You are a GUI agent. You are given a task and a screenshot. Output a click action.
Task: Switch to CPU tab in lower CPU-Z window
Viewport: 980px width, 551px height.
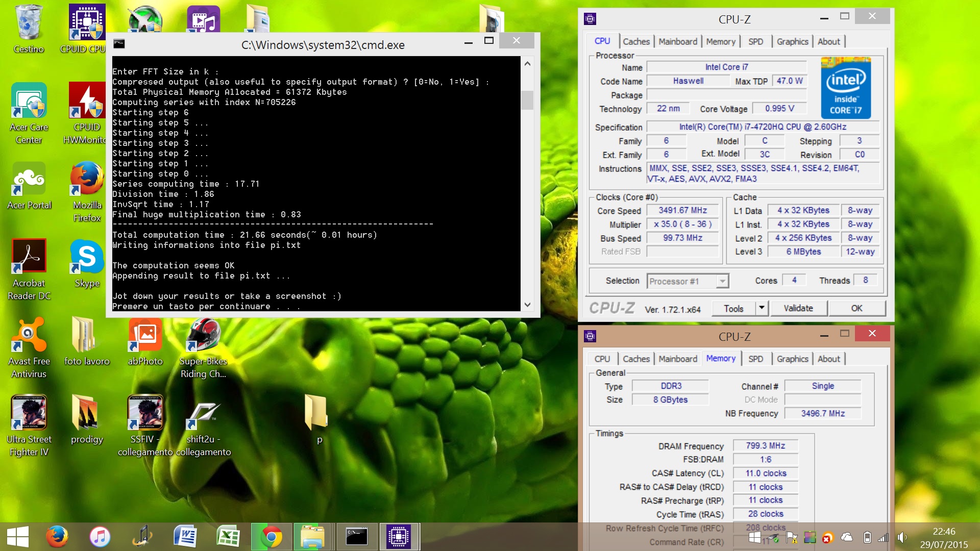(x=602, y=359)
